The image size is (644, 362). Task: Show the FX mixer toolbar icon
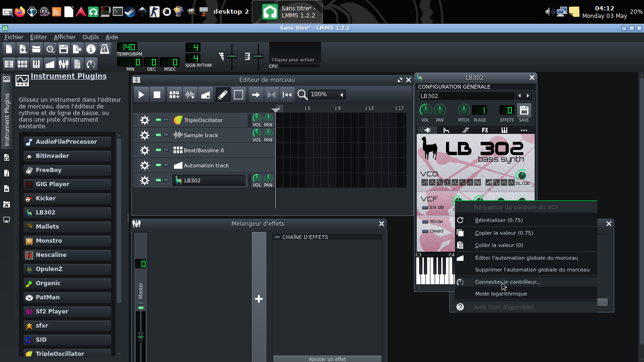point(64,64)
